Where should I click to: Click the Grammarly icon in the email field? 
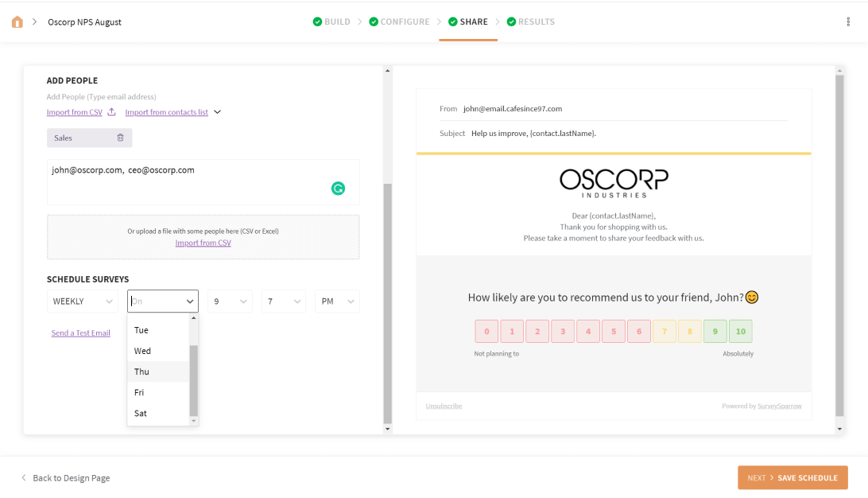pos(339,189)
